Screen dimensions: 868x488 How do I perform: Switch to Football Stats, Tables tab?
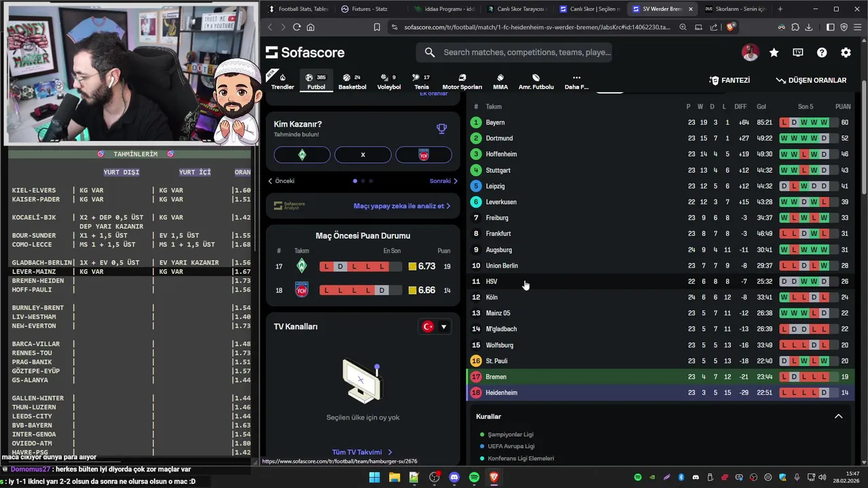point(298,9)
